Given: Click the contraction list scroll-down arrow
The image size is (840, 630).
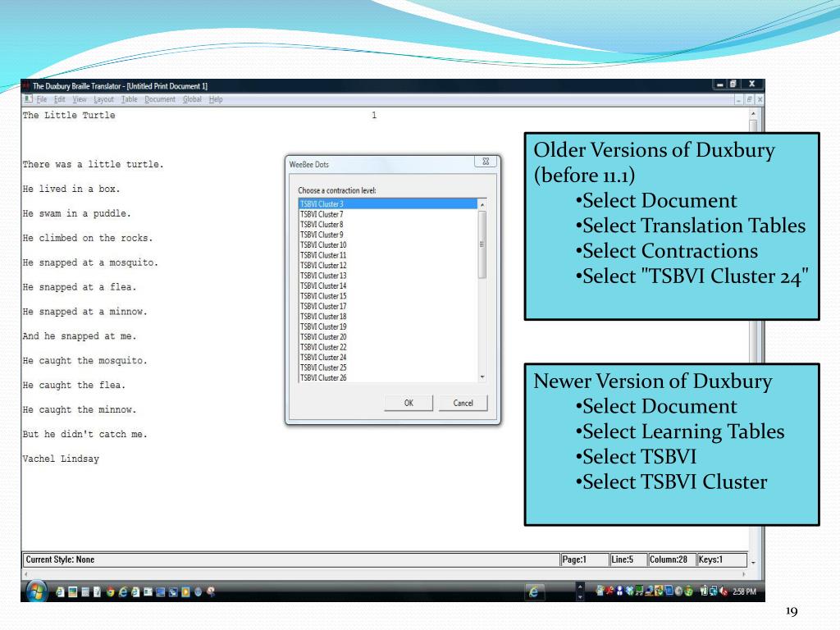Looking at the screenshot, I should click(482, 377).
